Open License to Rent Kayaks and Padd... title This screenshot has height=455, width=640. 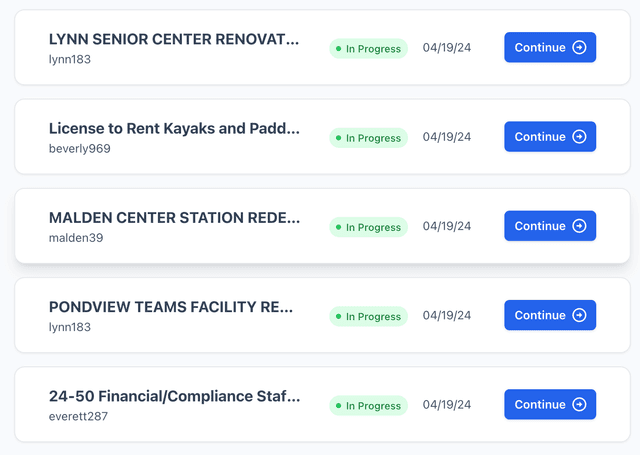pyautogui.click(x=174, y=128)
